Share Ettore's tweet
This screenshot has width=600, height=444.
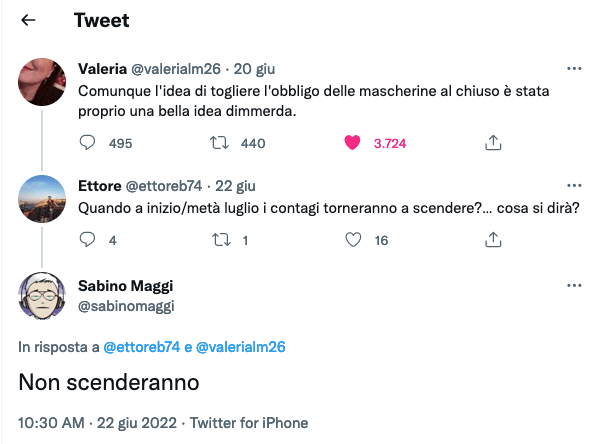point(492,240)
